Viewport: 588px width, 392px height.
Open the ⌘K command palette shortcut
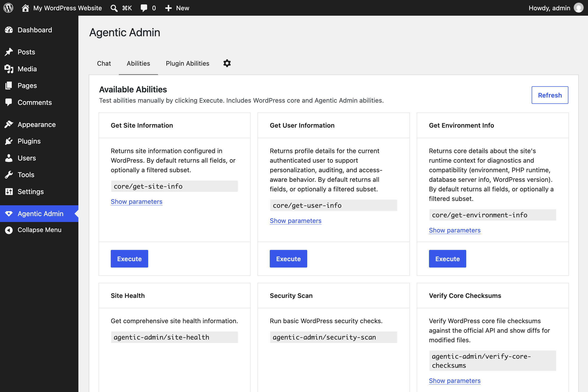coord(127,8)
